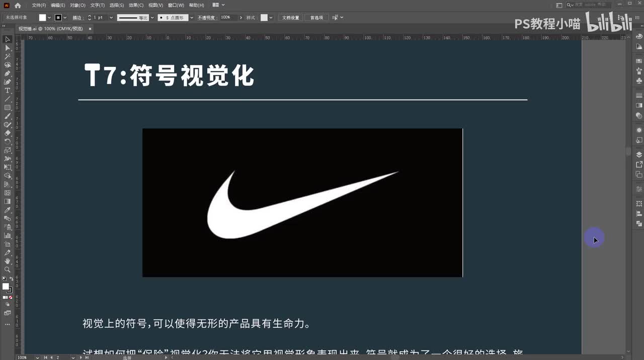
Task: Open the Appearance panel icon
Action: coord(639,130)
